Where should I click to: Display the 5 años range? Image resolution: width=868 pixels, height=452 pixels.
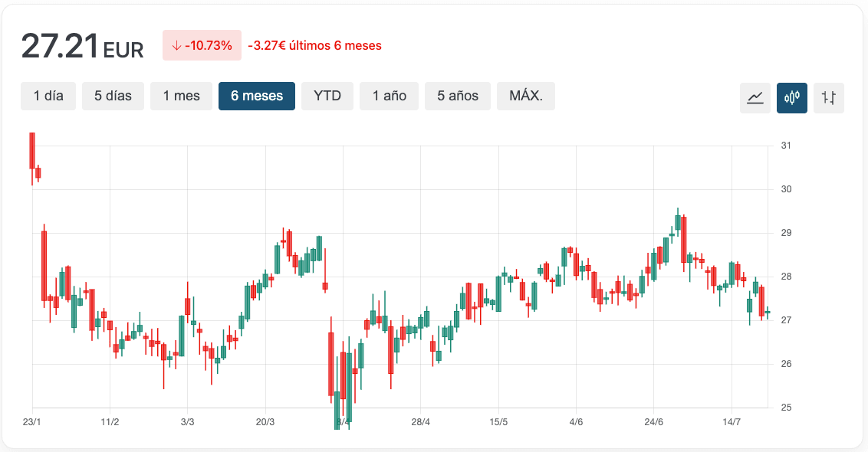458,96
